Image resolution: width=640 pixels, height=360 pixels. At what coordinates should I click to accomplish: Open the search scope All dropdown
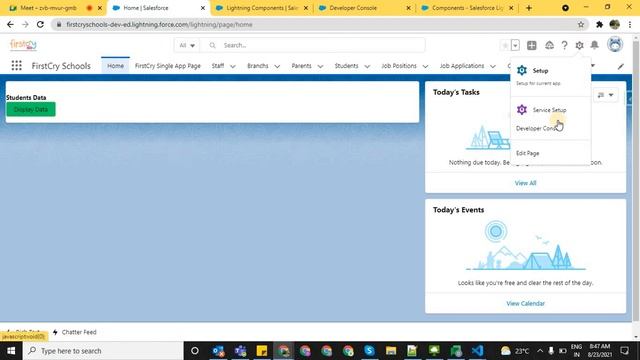coord(187,45)
